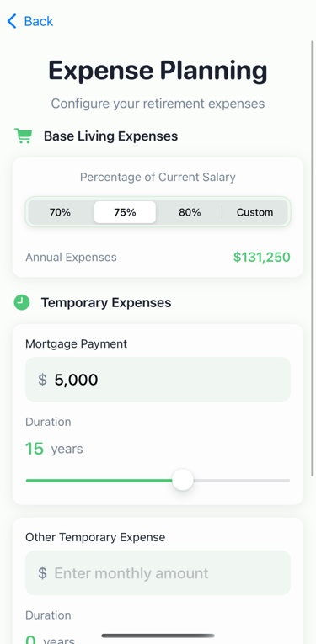Tap the Back chevron arrow icon
The height and width of the screenshot is (644, 316).
click(x=12, y=21)
